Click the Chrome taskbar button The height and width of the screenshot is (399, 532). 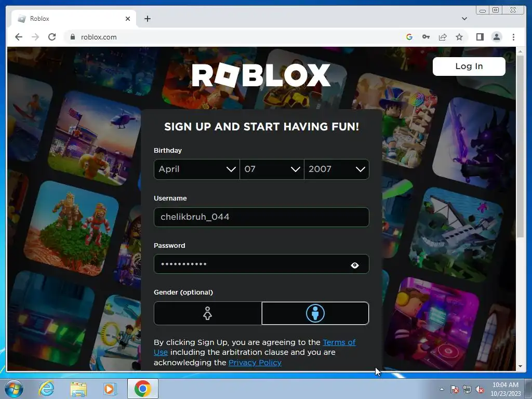[143, 389]
